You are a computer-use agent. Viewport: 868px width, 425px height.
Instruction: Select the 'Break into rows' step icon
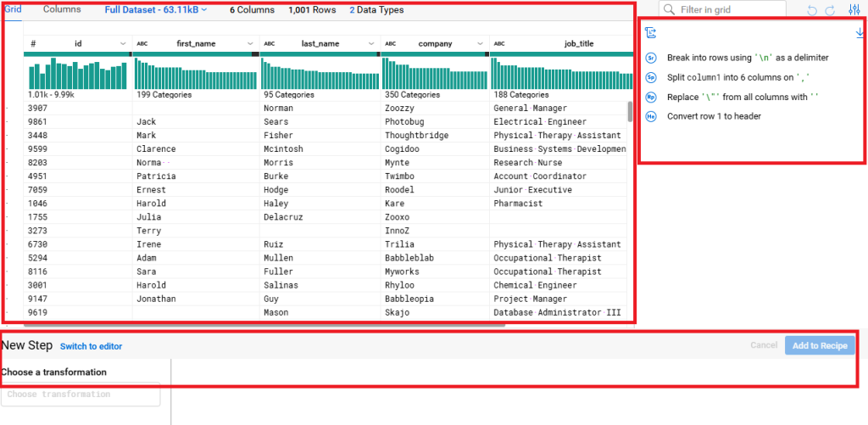[x=651, y=58]
